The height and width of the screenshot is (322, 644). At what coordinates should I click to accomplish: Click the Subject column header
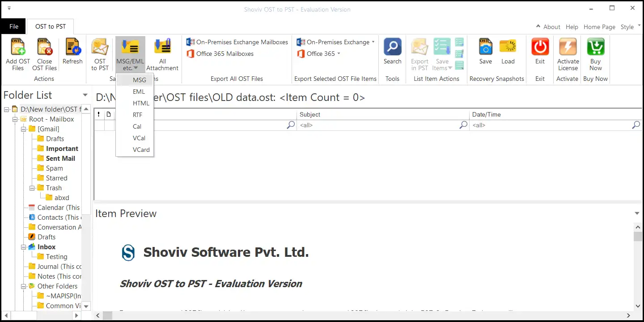click(383, 114)
